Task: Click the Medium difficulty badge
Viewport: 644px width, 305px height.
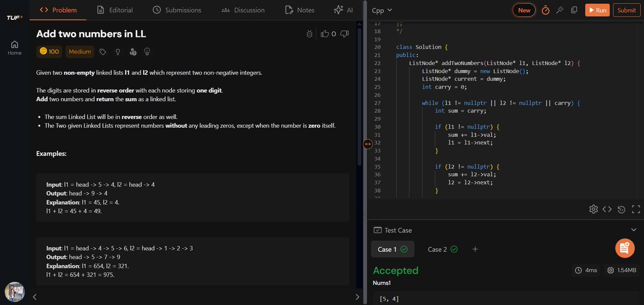Action: point(80,51)
